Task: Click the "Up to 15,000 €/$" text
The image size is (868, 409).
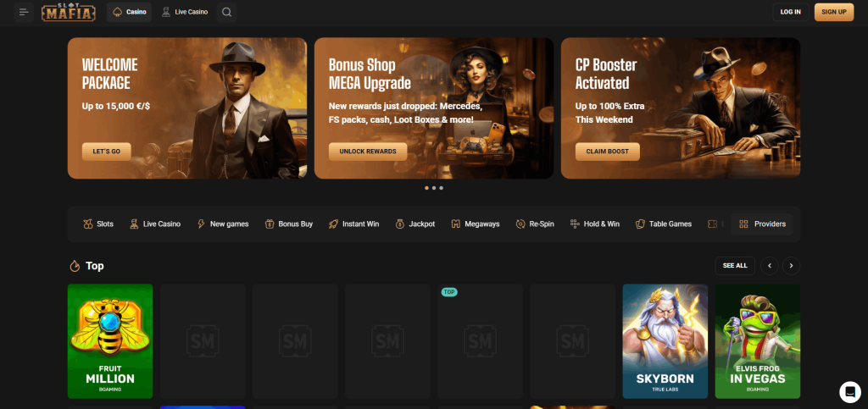Action: click(x=115, y=106)
